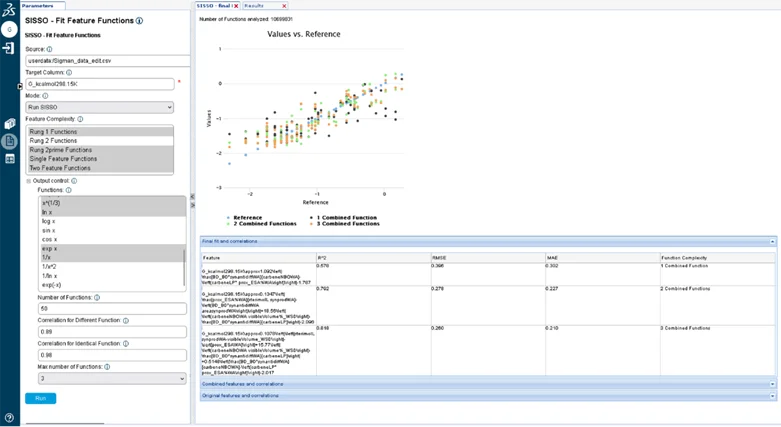
Task: Close the SISSO - Final tab
Action: pyautogui.click(x=237, y=5)
